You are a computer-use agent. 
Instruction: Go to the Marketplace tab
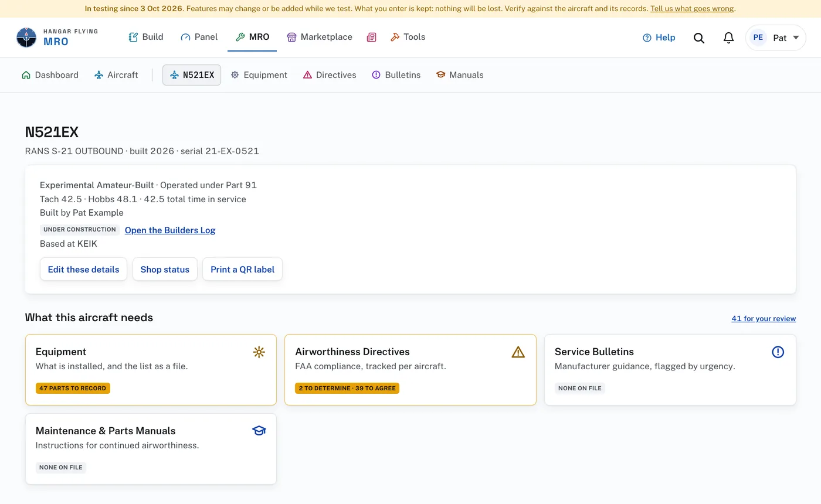[320, 37]
